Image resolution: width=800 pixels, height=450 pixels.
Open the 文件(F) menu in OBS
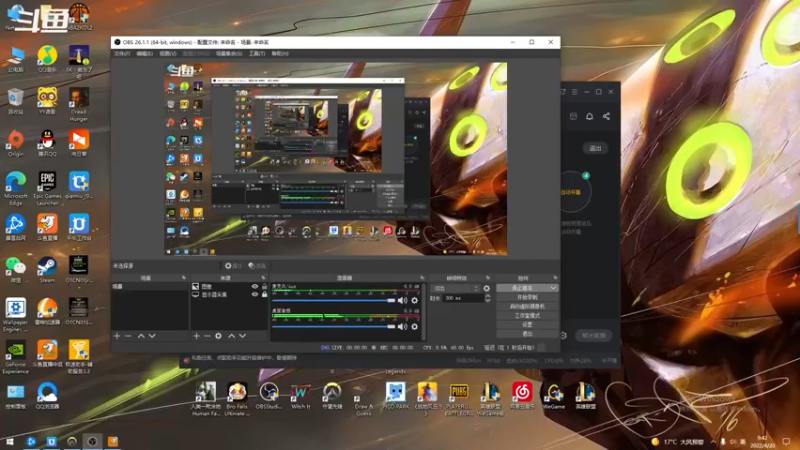click(x=122, y=54)
